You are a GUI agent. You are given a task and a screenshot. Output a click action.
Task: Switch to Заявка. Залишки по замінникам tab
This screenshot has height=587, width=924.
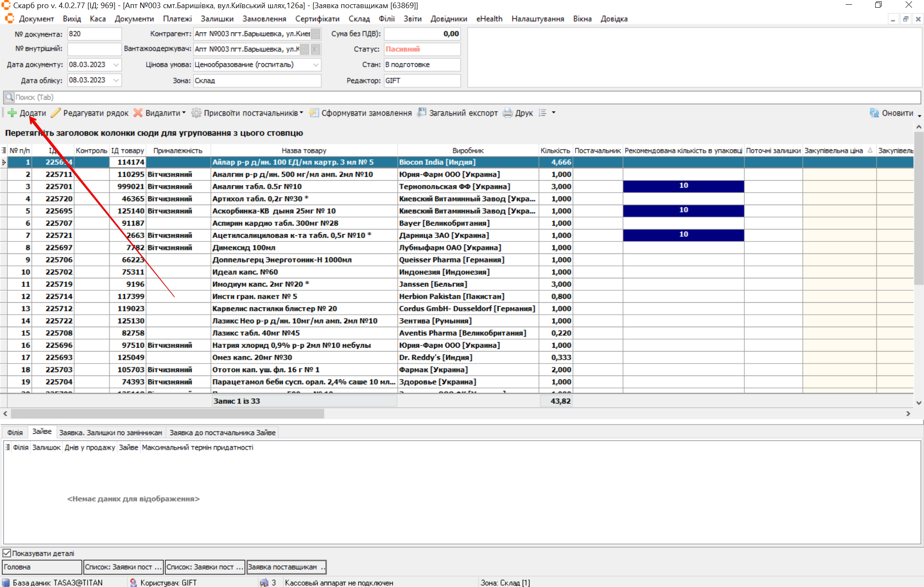(110, 432)
